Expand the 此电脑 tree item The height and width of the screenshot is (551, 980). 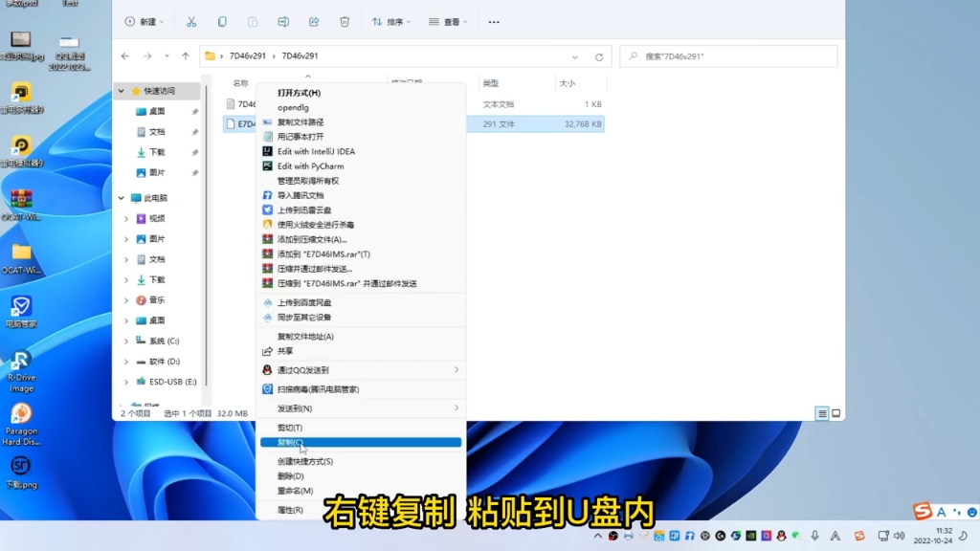tap(120, 199)
